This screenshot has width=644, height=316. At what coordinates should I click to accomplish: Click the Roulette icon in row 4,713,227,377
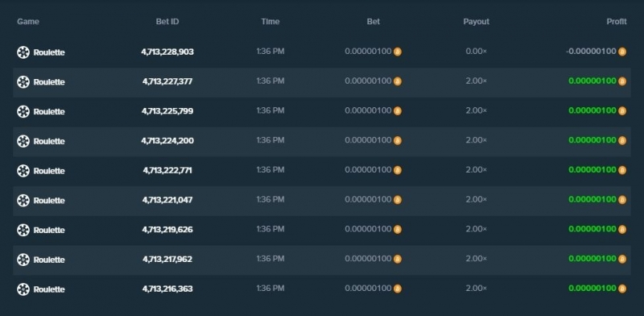pos(23,82)
